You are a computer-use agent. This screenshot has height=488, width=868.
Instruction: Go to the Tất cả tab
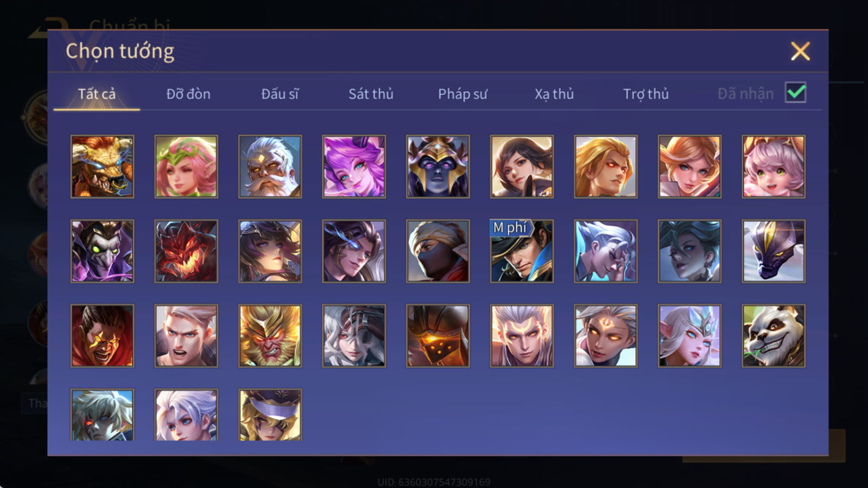pyautogui.click(x=97, y=94)
